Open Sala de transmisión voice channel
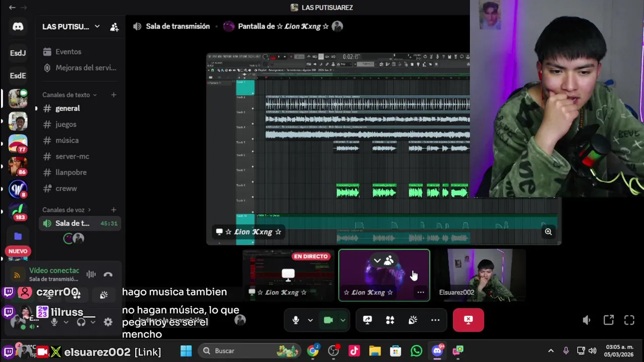This screenshot has width=644, height=362. click(x=79, y=223)
